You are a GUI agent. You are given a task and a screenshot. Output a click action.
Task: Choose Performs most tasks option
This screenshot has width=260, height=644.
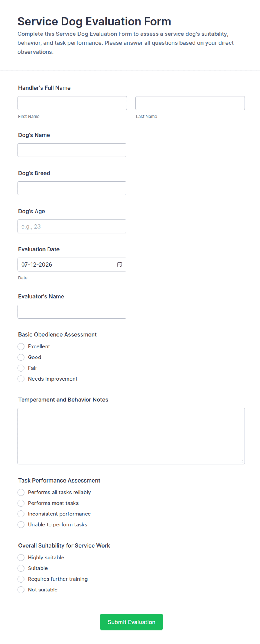(21, 503)
